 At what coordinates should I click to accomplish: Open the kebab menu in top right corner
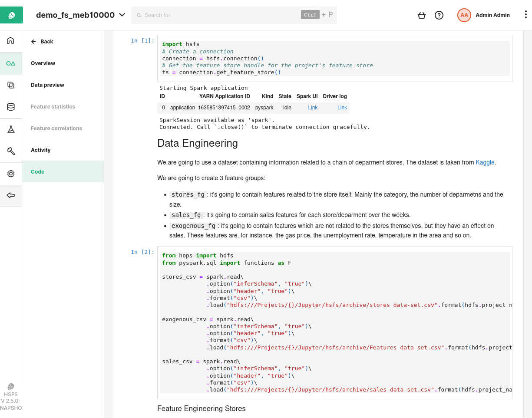point(526,14)
